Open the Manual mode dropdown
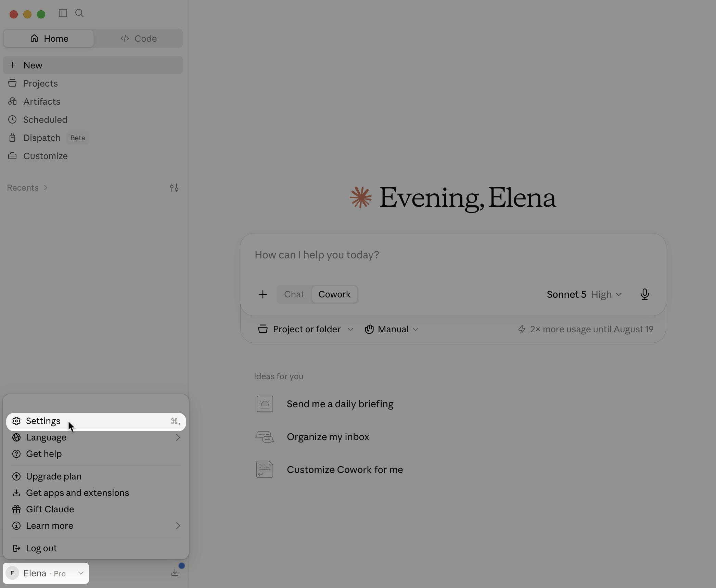Screen dimensions: 716x588 [392, 329]
